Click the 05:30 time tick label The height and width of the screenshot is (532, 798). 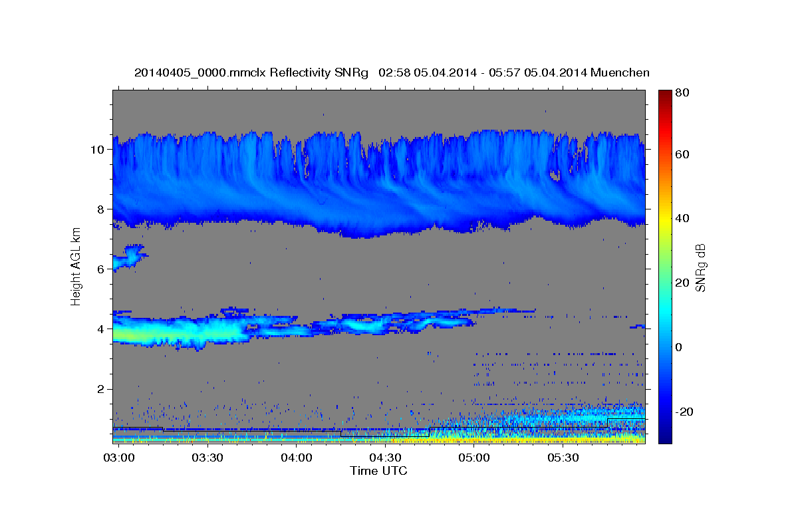pos(563,458)
